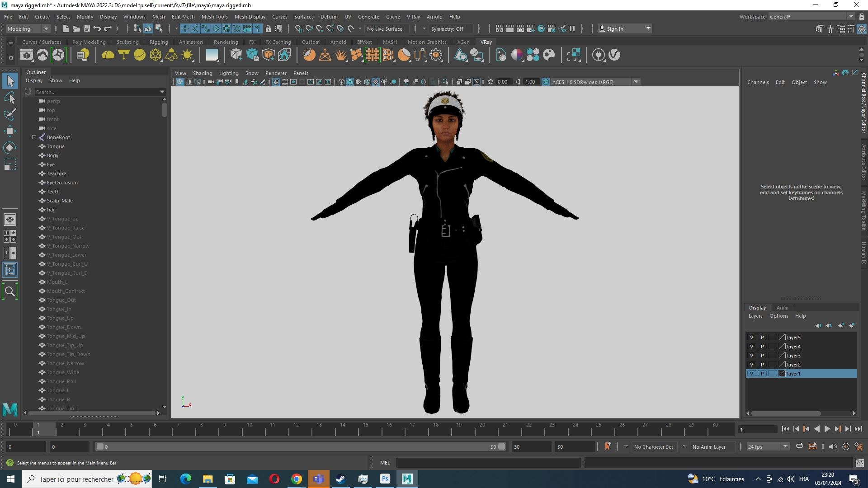Click the Undo arrow icon
This screenshot has width=868, height=488.
[x=97, y=28]
